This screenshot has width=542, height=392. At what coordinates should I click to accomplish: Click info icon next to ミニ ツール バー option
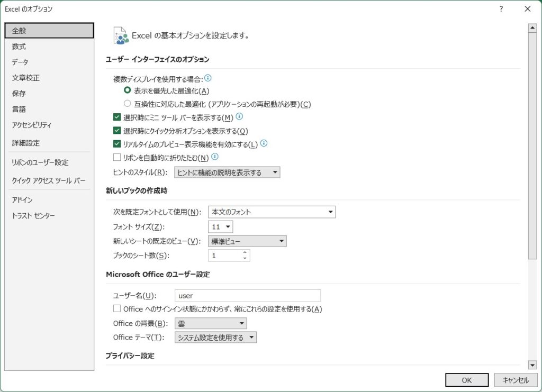[239, 117]
